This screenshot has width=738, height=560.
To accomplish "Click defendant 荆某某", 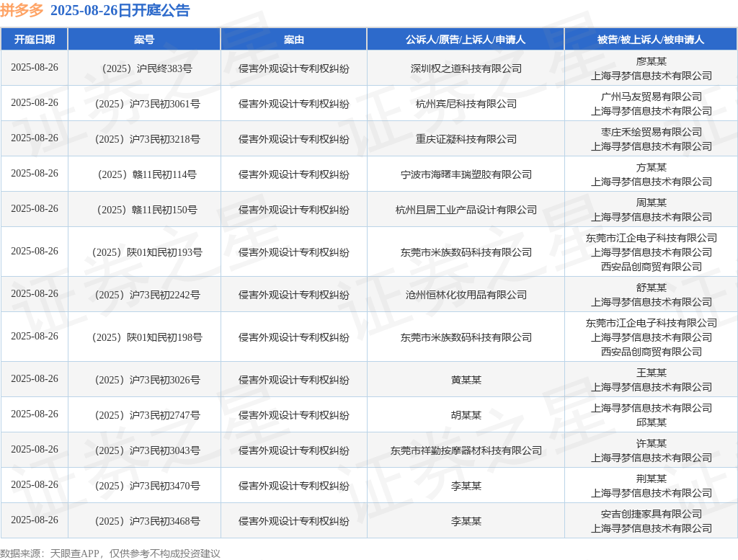I will pyautogui.click(x=652, y=478).
